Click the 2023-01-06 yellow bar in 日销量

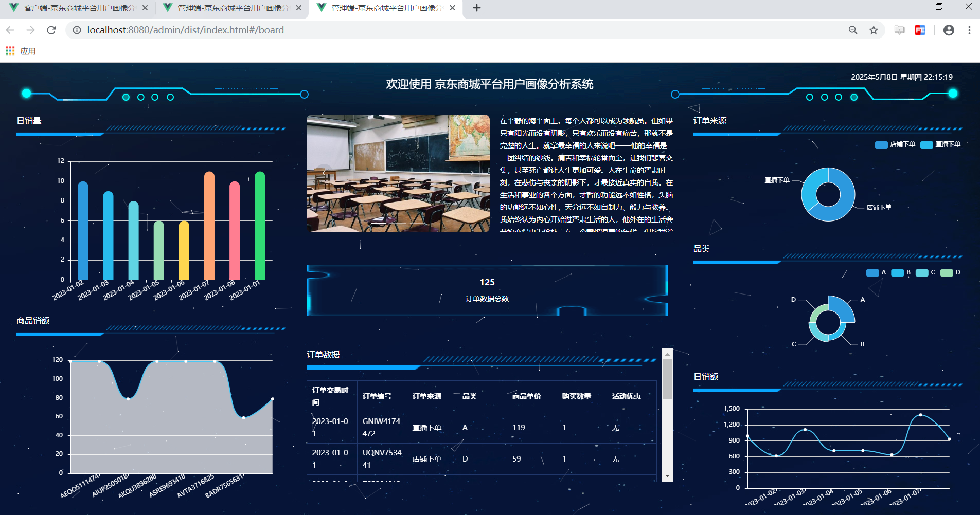[184, 250]
